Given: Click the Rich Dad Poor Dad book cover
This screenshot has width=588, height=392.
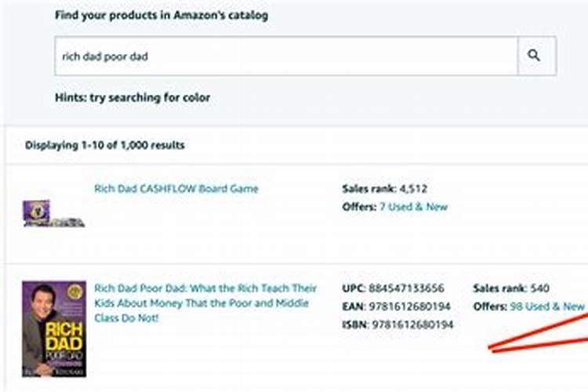Looking at the screenshot, I should pyautogui.click(x=54, y=329).
